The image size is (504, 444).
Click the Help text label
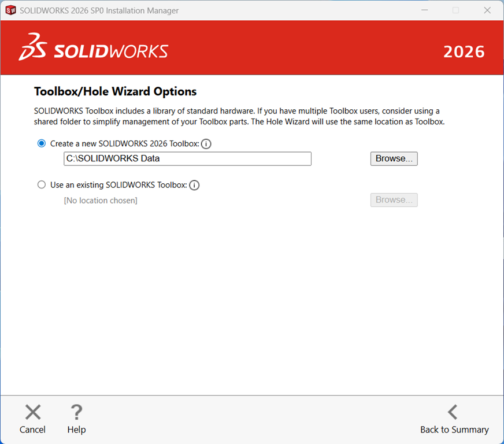click(x=76, y=430)
